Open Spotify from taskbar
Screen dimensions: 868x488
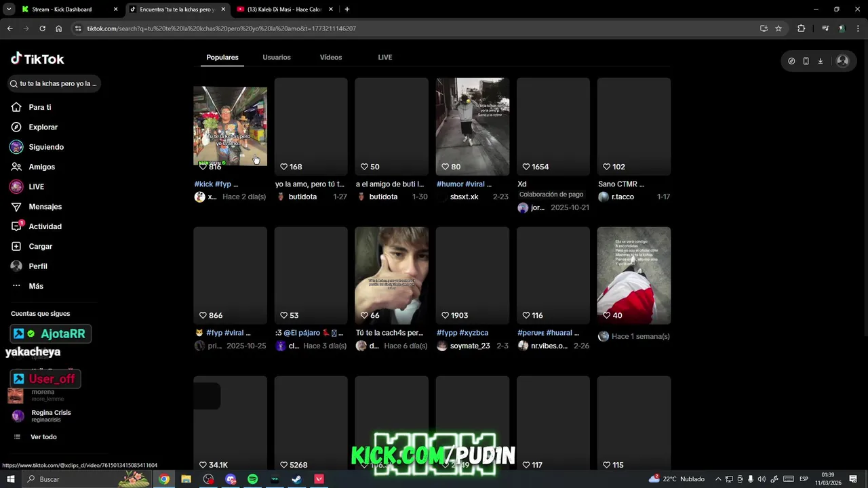coord(252,479)
